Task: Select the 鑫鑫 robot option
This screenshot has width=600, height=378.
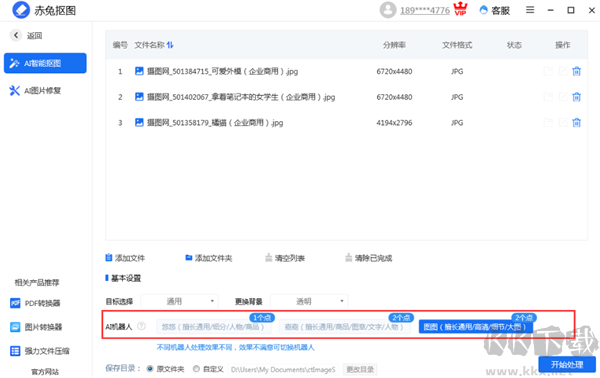Action: (x=345, y=327)
